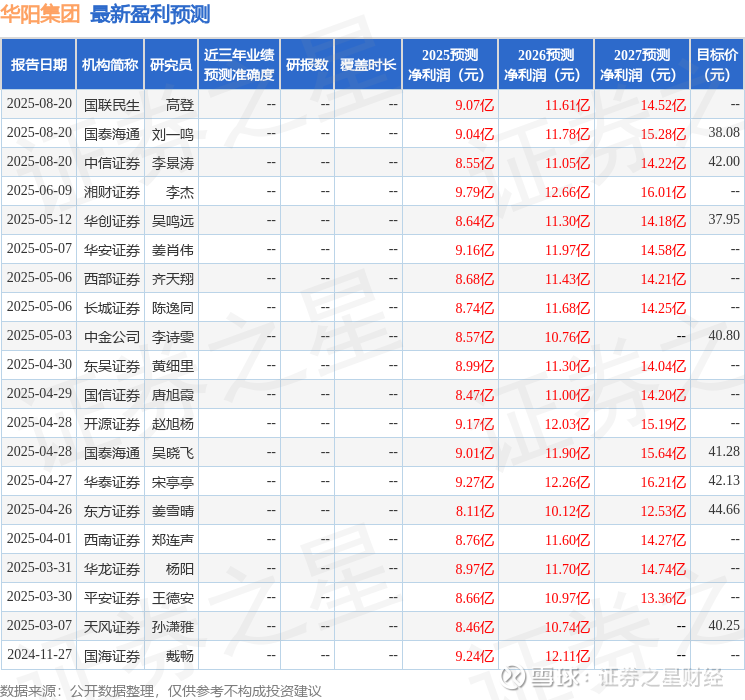
Task: Click the 目标价 column header
Action: click(716, 65)
